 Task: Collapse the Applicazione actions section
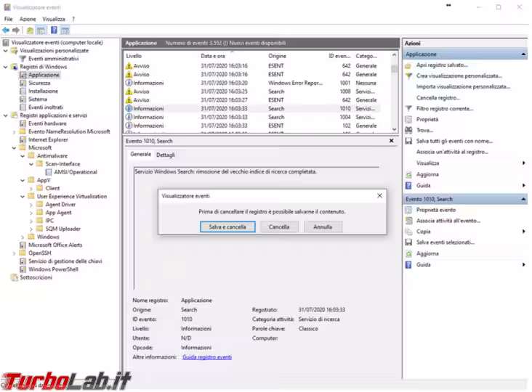(x=523, y=54)
